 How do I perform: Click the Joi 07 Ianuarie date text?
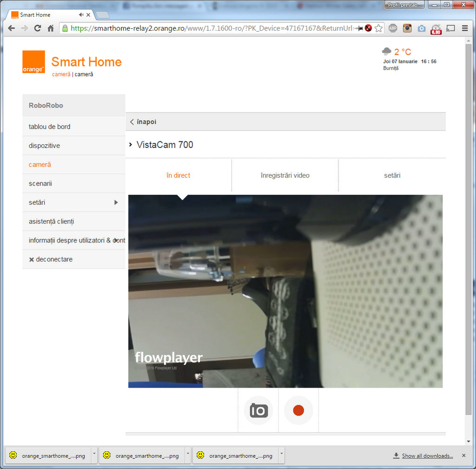point(400,61)
